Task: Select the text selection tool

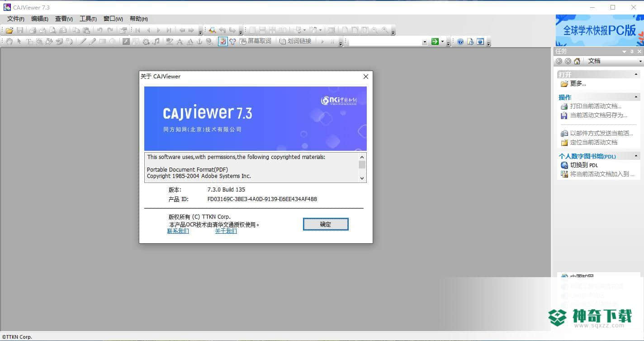Action: click(x=29, y=41)
